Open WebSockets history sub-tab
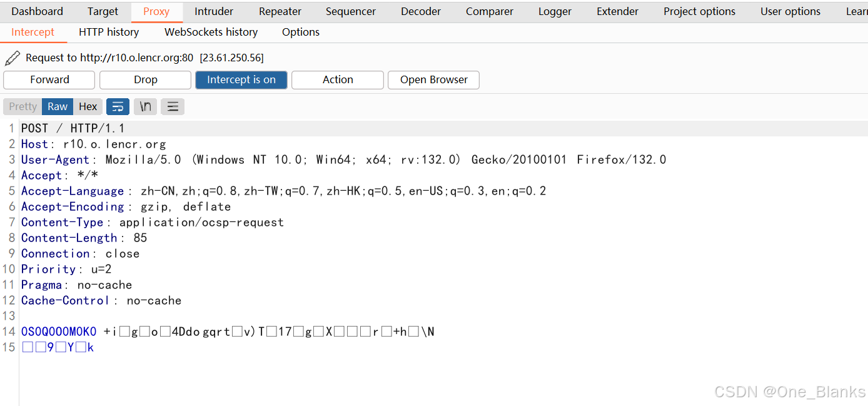The image size is (868, 406). [211, 32]
